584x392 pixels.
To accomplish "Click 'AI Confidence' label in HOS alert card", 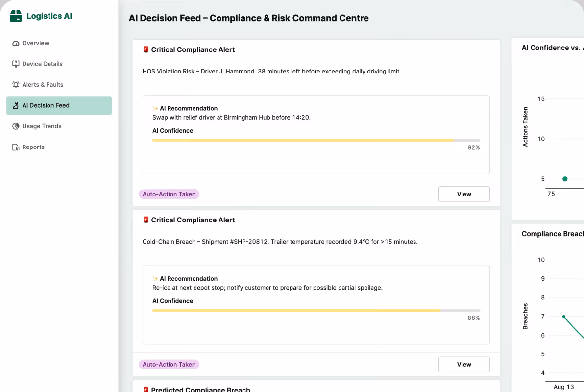I will (173, 131).
